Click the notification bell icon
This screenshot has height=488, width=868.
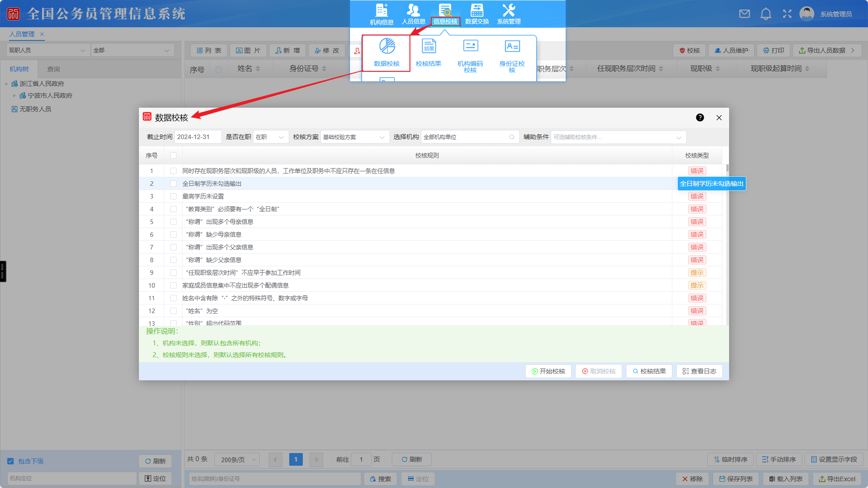tap(766, 14)
